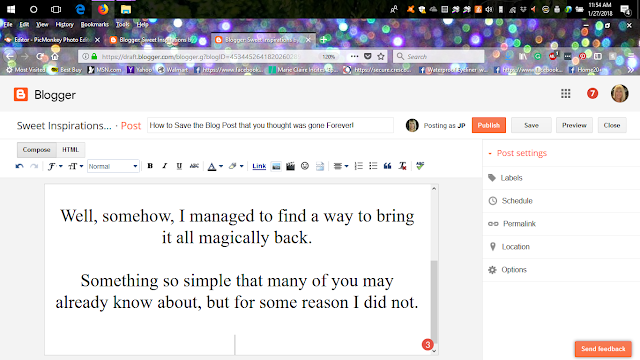Click the Publish button

click(489, 125)
